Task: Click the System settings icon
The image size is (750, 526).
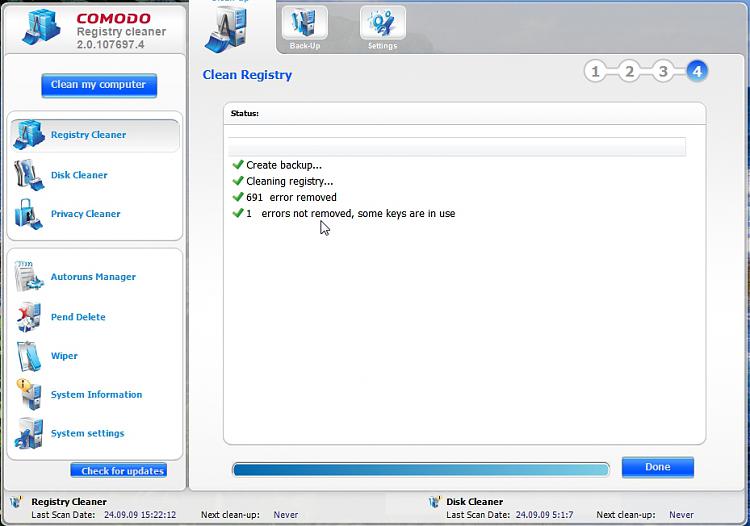Action: tap(29, 433)
